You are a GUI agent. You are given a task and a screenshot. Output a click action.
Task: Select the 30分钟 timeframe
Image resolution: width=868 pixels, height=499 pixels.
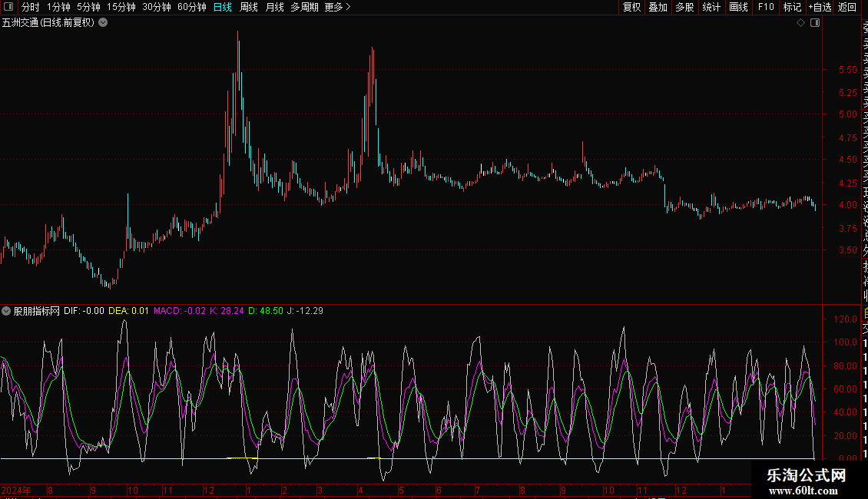pyautogui.click(x=157, y=7)
